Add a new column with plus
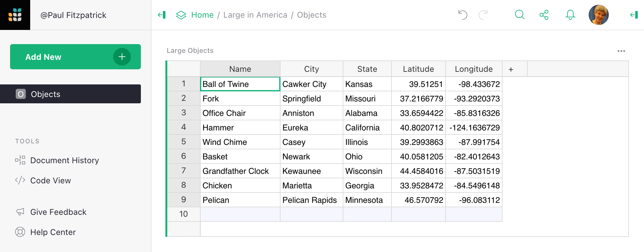 coord(511,69)
